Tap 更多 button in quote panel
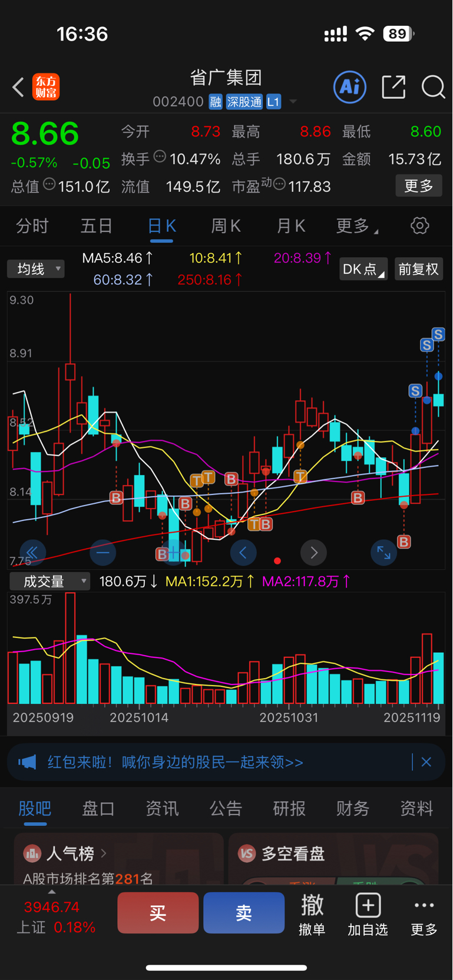Screen dimensions: 453x980 pos(419,186)
